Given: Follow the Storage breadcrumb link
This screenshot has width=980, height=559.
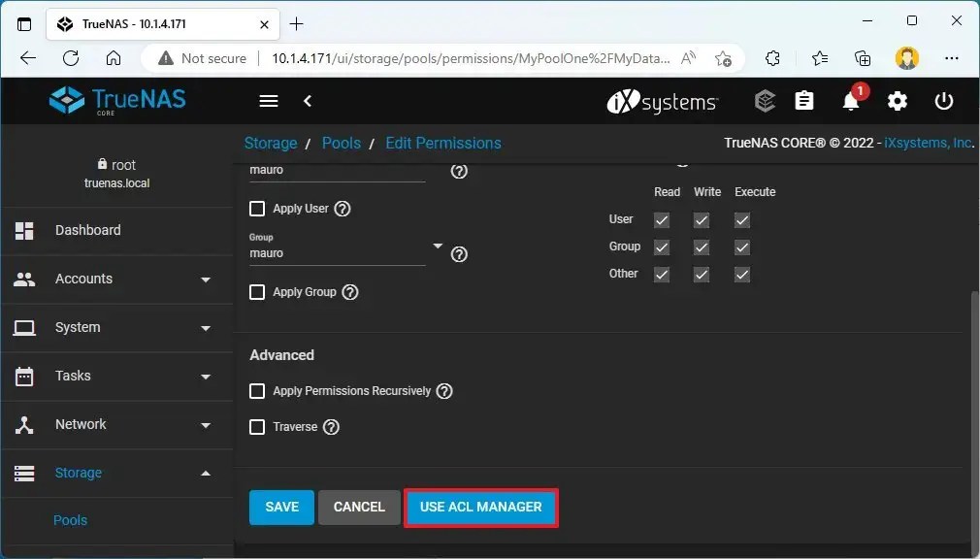Looking at the screenshot, I should (x=271, y=143).
